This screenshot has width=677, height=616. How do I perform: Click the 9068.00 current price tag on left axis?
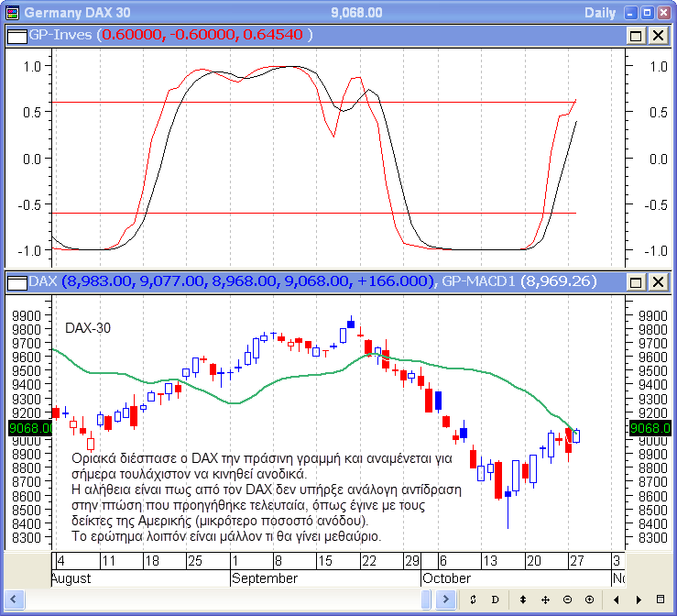[x=27, y=428]
